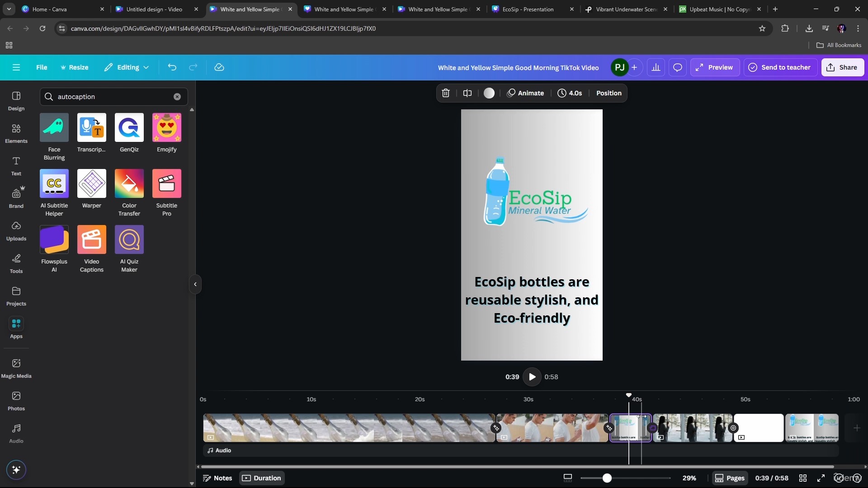Open the comments bubble icon

678,67
